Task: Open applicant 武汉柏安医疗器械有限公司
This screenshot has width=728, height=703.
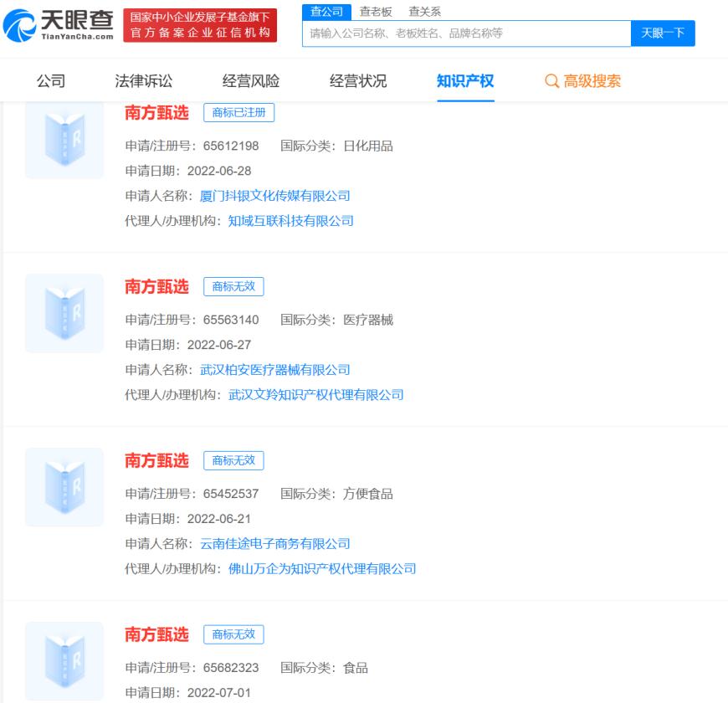Action: tap(274, 370)
